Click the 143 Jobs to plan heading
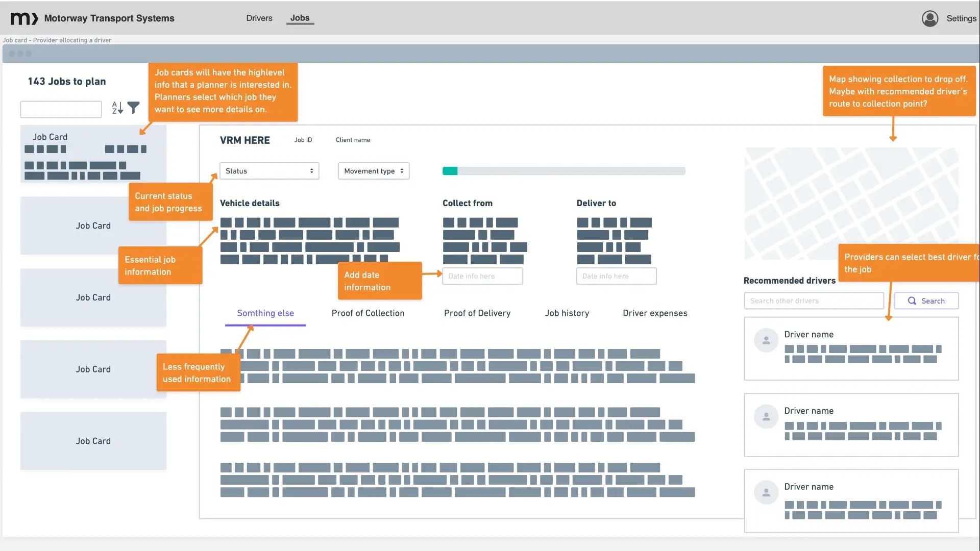The image size is (980, 551). (67, 82)
